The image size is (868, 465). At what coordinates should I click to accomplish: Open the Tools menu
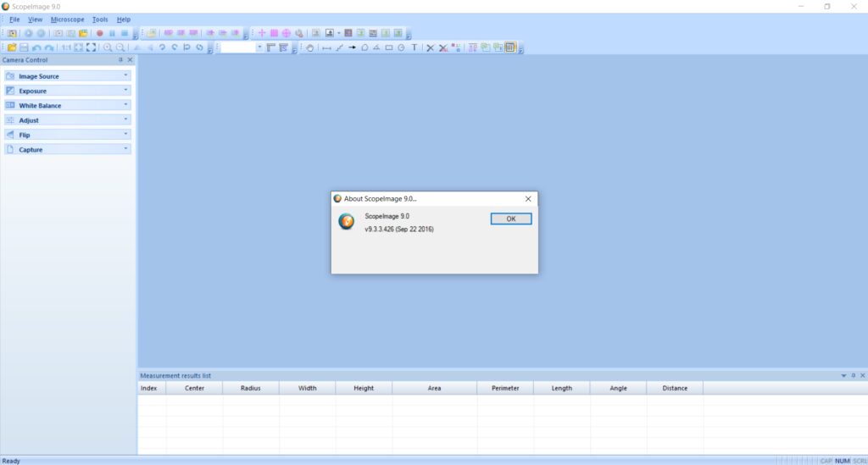pyautogui.click(x=100, y=19)
